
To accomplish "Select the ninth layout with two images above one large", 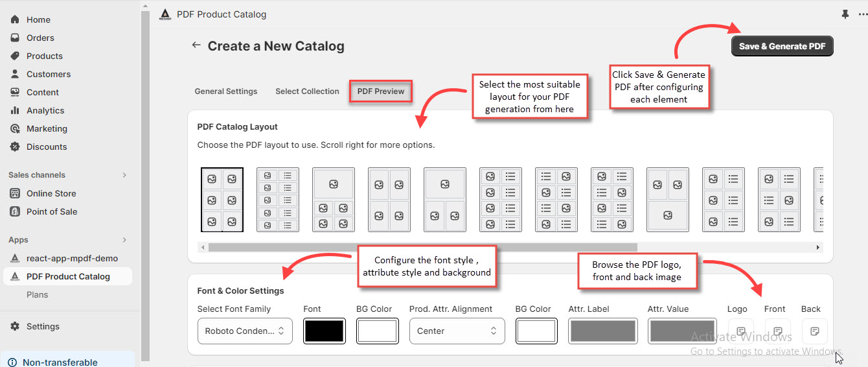I will 668,200.
